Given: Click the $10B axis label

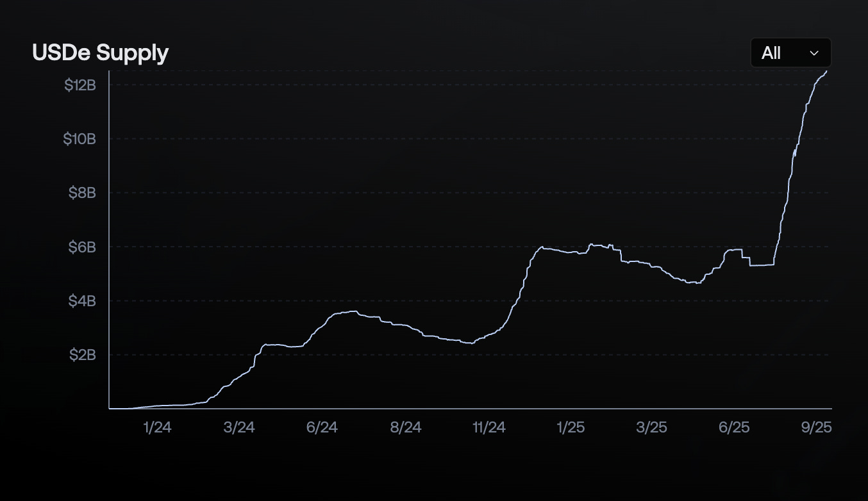Looking at the screenshot, I should (x=79, y=138).
